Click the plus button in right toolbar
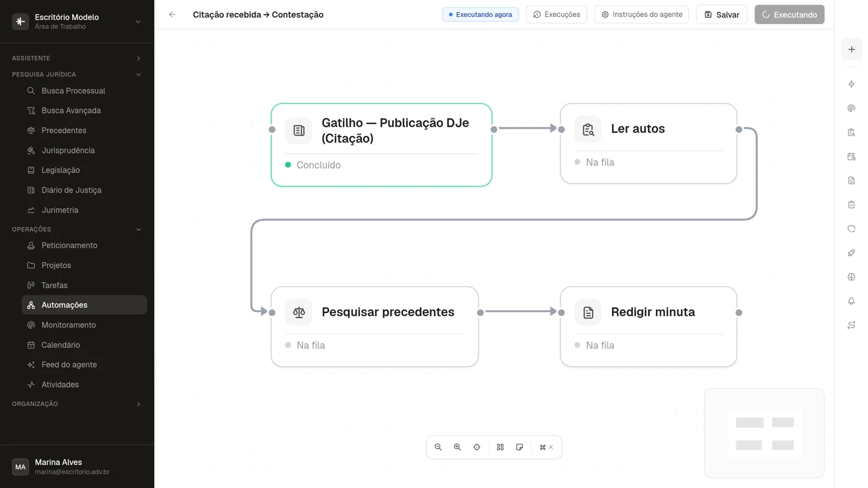The width and height of the screenshot is (868, 488). point(852,49)
